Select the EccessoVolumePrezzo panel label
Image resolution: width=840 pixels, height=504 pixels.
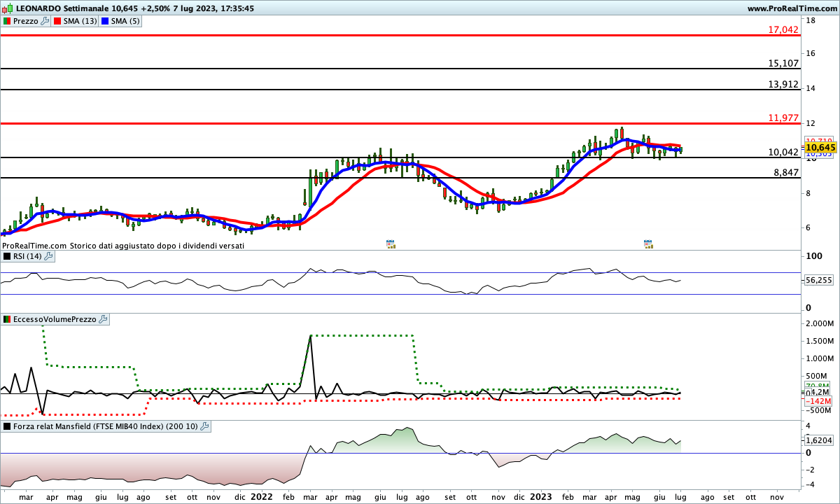tap(55, 319)
